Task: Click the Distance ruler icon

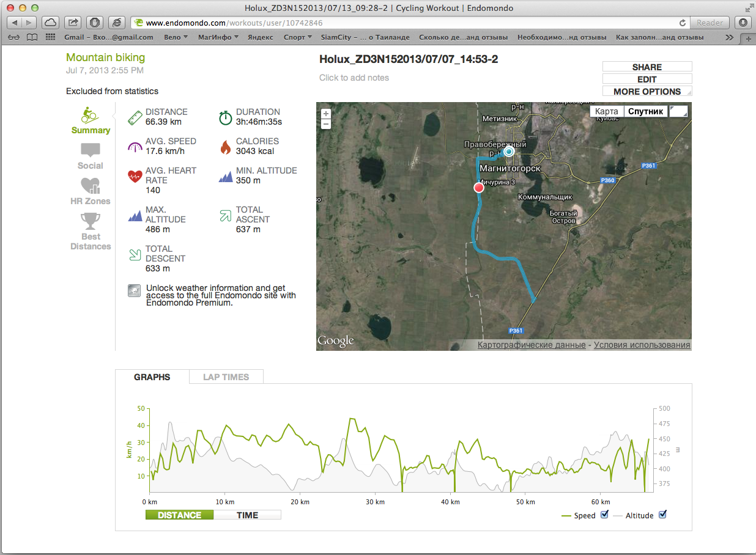Action: [135, 116]
